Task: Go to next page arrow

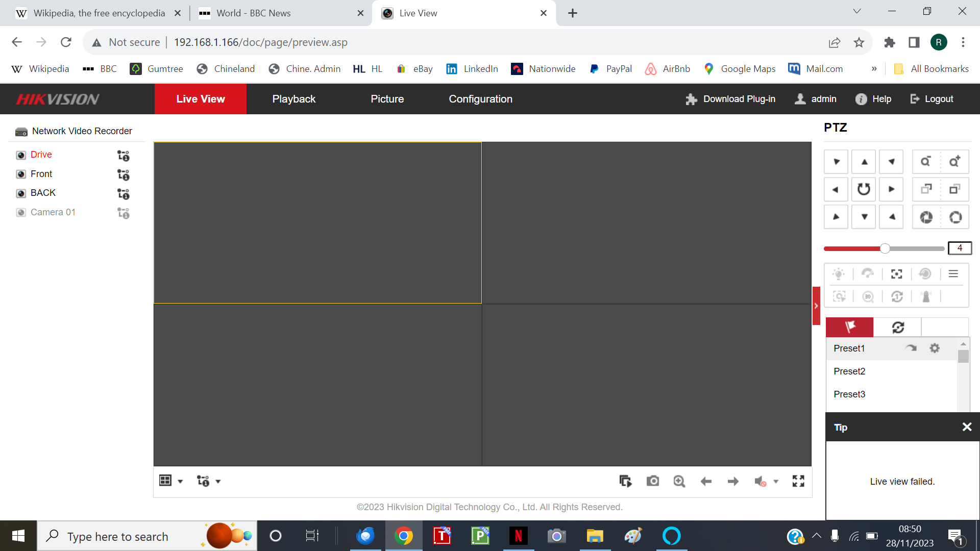Action: [733, 481]
